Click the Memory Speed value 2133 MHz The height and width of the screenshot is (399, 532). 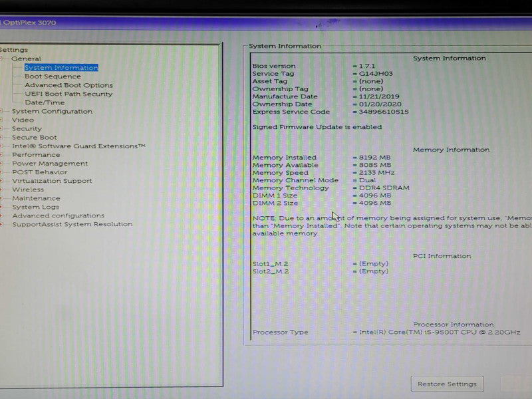coord(377,173)
